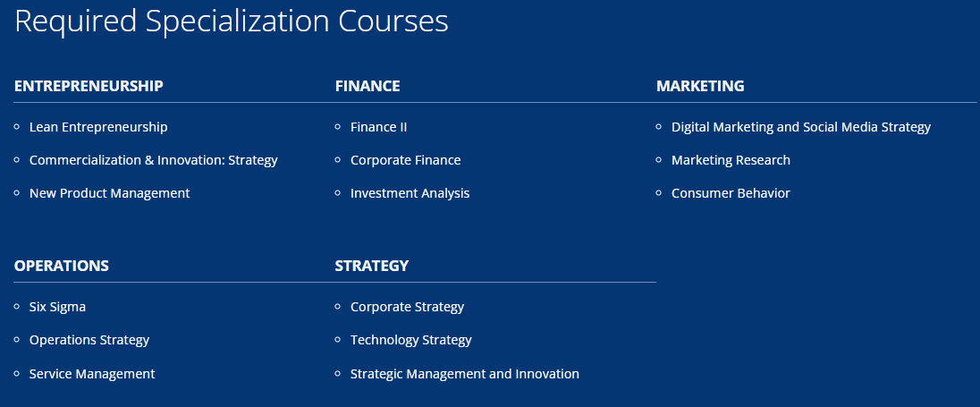Click the Six Sigma course

57,307
